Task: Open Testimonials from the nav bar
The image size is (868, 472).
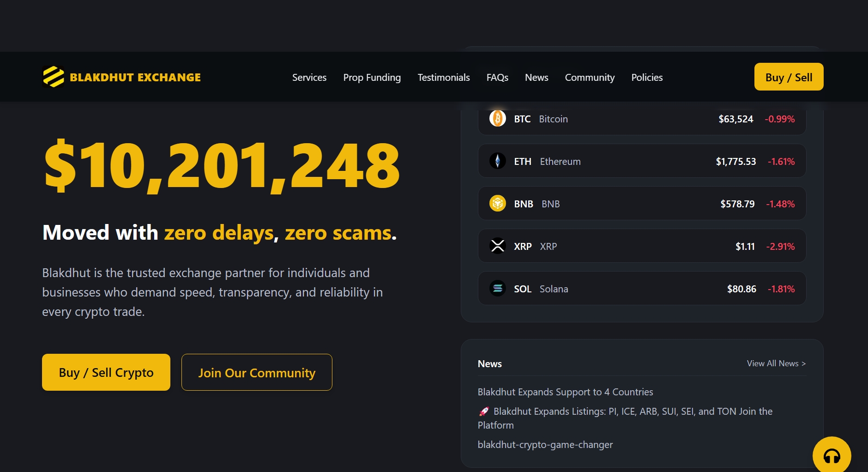Action: click(444, 78)
